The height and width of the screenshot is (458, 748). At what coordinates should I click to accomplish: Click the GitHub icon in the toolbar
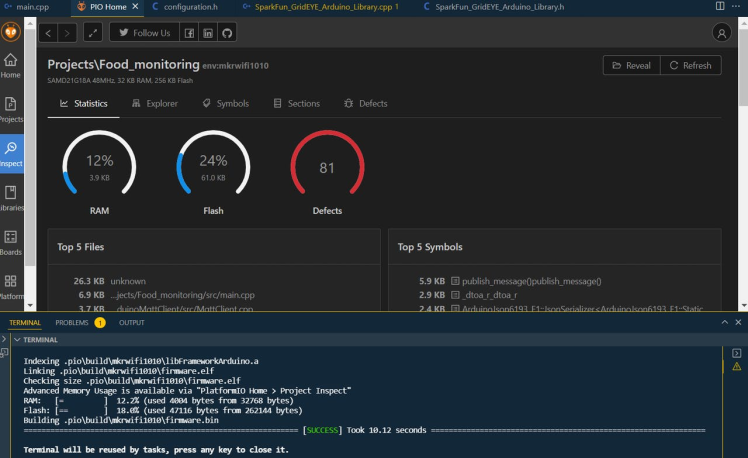[x=227, y=33]
